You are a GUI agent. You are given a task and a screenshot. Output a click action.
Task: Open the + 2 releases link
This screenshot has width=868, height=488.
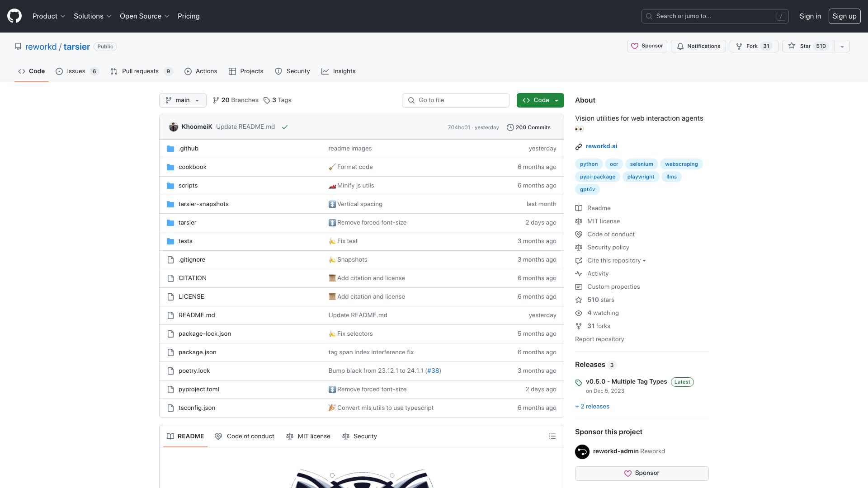point(592,406)
